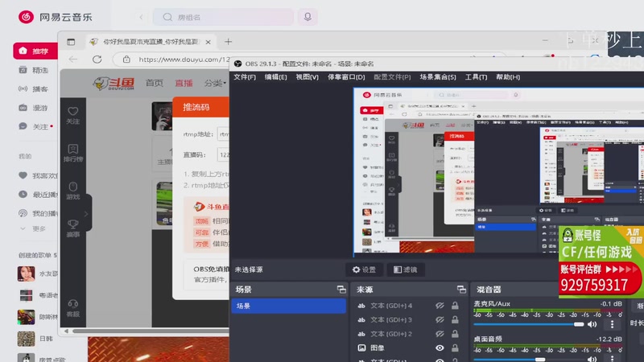Open the heart 我喜欢 liked-music entry

37,175
